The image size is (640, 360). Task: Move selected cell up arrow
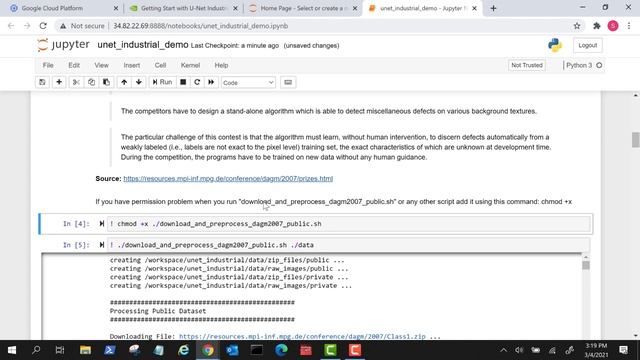tap(124, 82)
